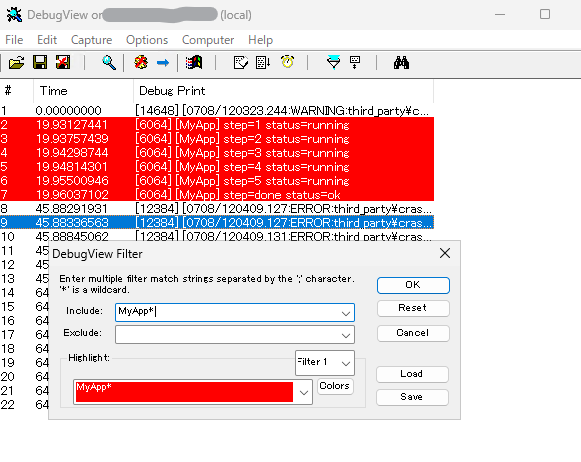Click the Save floppy disk toolbar icon
581x462 pixels.
click(40, 62)
